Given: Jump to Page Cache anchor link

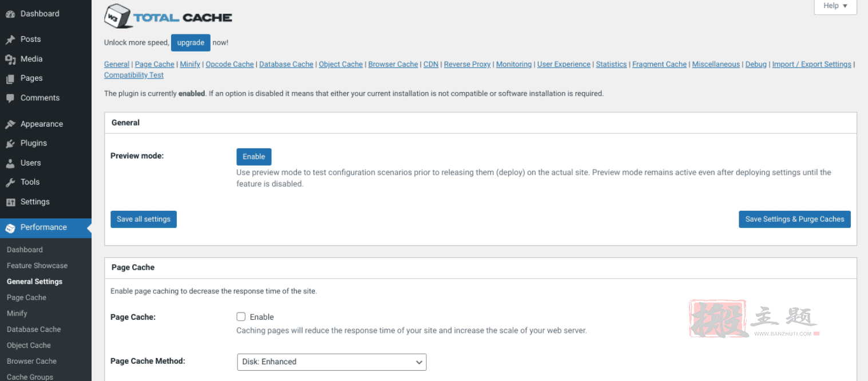Looking at the screenshot, I should point(154,65).
